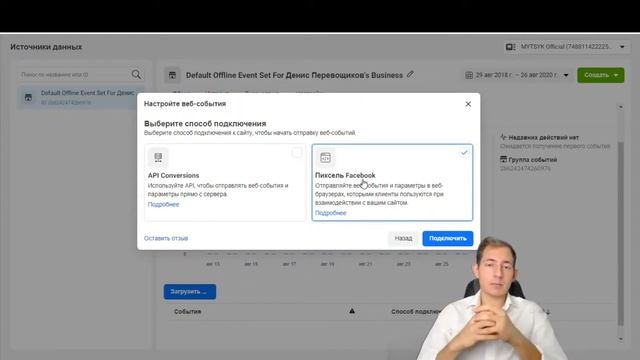Click the Подключить button
The image size is (640, 360).
pyautogui.click(x=448, y=238)
